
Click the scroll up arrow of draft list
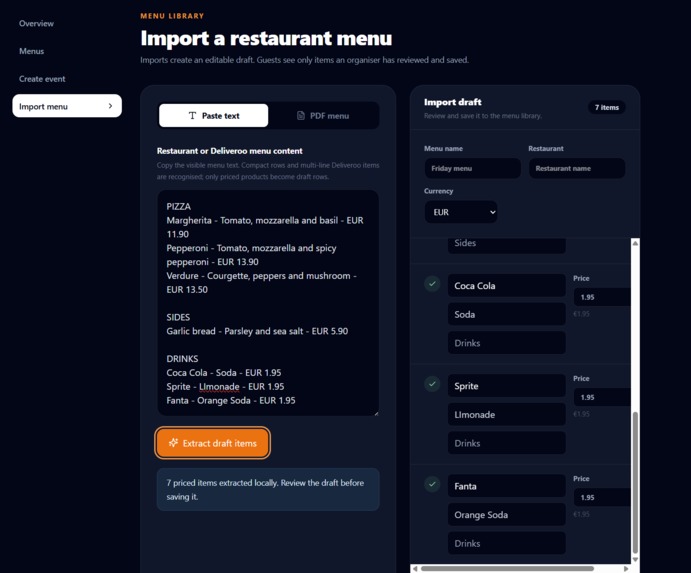pyautogui.click(x=635, y=243)
